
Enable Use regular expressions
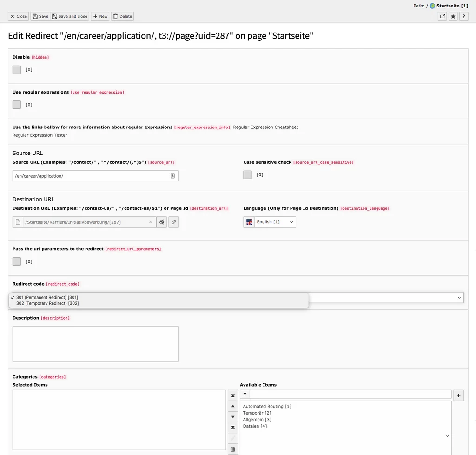17,104
